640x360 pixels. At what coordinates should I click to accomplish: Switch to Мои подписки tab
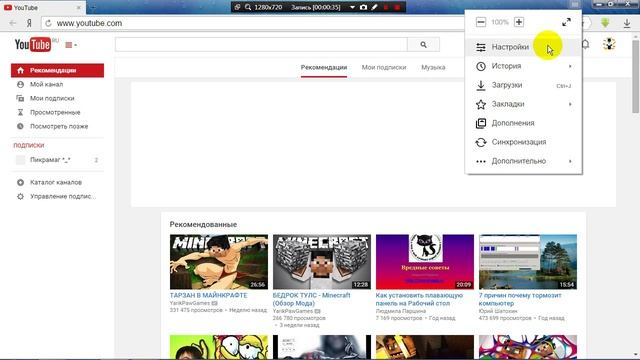pyautogui.click(x=384, y=67)
